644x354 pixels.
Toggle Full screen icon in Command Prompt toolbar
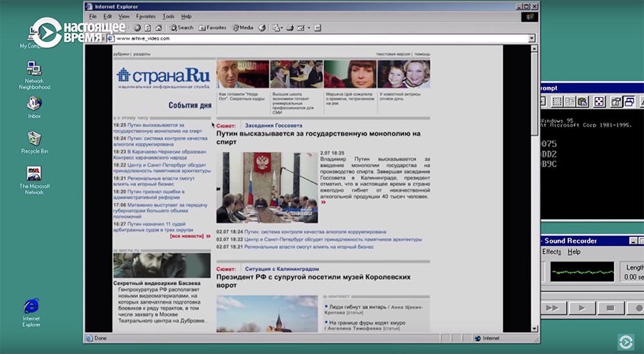pos(599,102)
